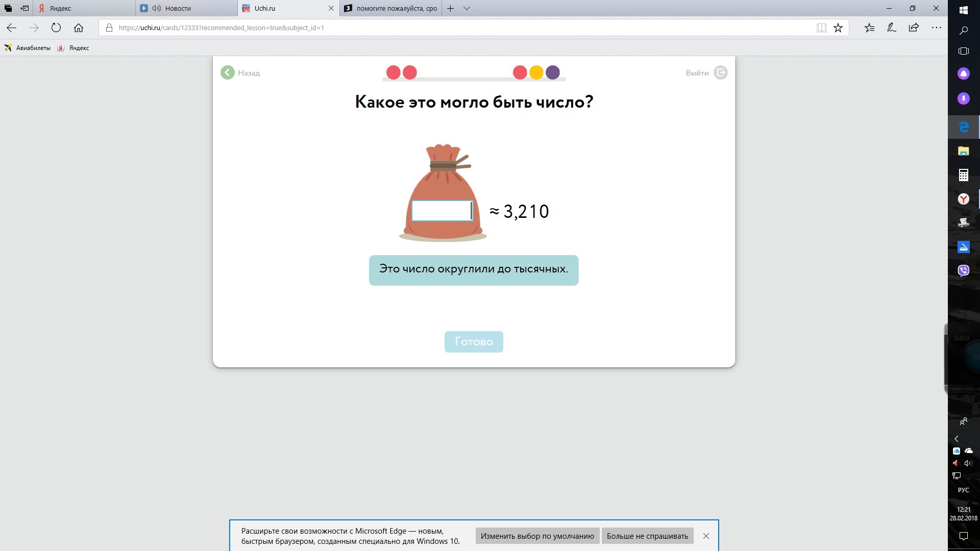This screenshot has height=551, width=980.
Task: Expand hidden tray icons chevron on taskbar
Action: point(957,439)
